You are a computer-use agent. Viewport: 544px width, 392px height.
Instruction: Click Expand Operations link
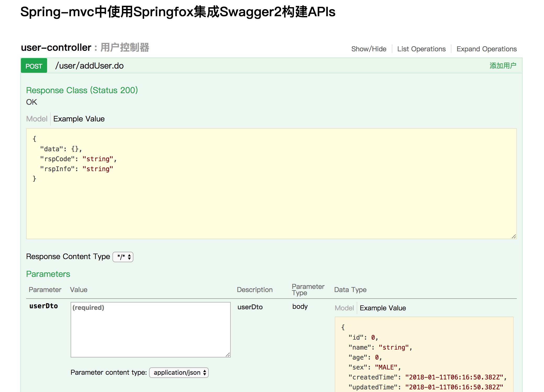tap(486, 49)
